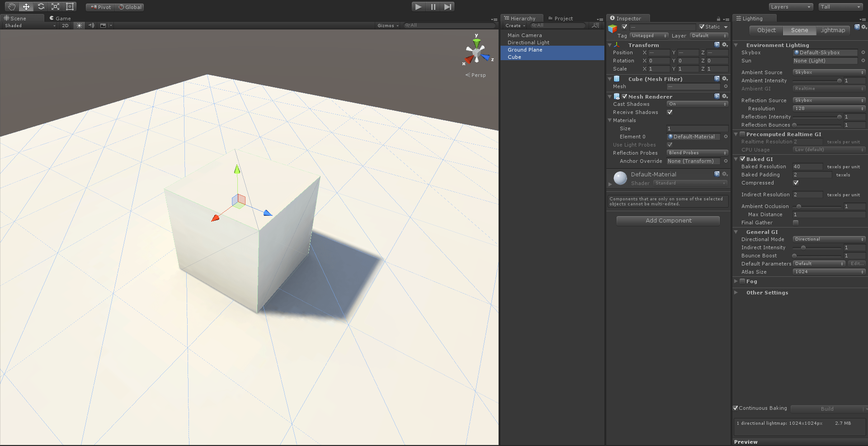Enable 2D view mode
Screen dimensions: 868x446
click(x=65, y=25)
